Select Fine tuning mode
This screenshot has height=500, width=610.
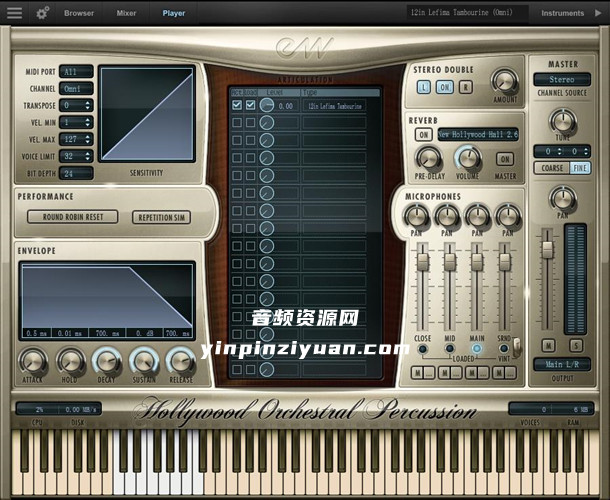[580, 168]
